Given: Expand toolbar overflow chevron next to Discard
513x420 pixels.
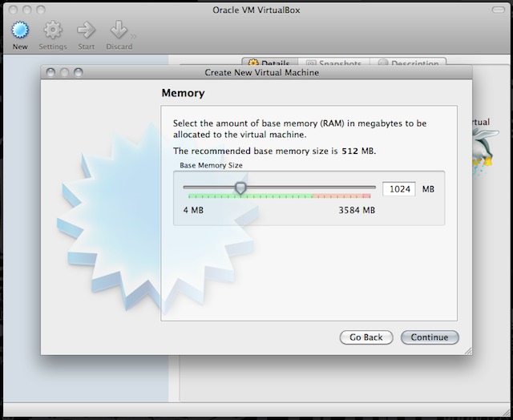Looking at the screenshot, I should 134,36.
